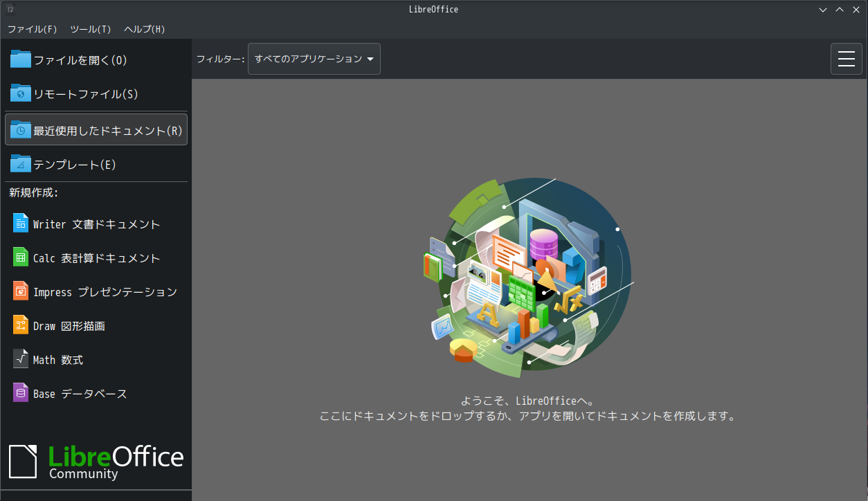Click the Math formula icon

click(x=21, y=359)
